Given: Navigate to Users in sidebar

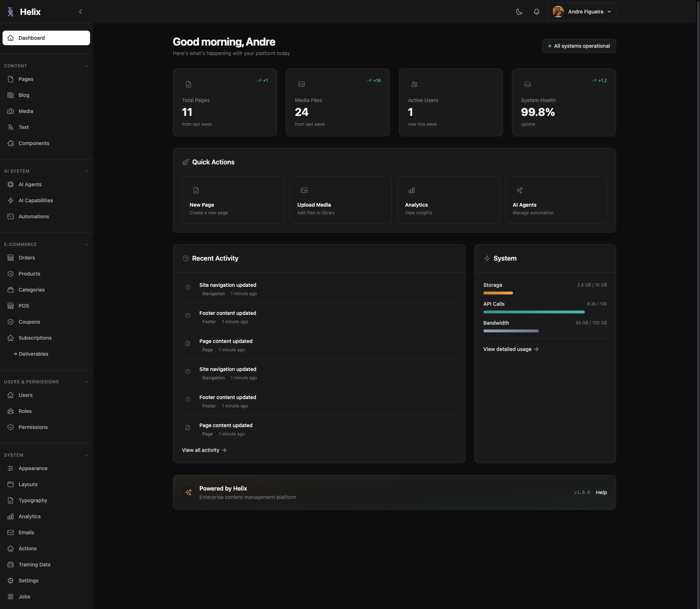Looking at the screenshot, I should point(46,395).
